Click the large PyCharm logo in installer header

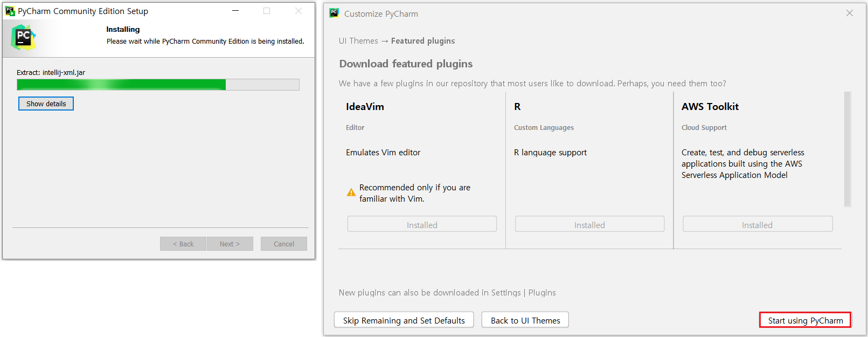click(23, 37)
